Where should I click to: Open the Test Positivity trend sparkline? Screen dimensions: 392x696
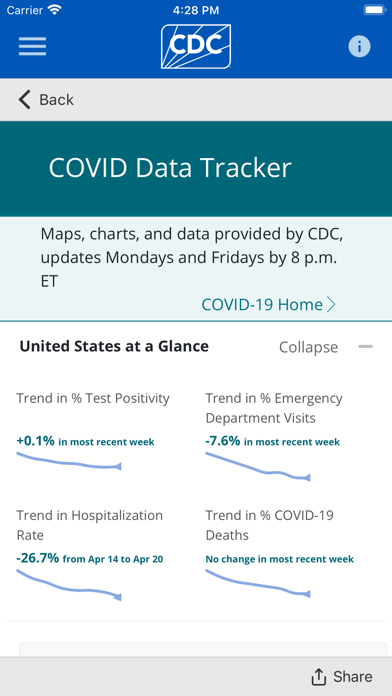tap(69, 461)
